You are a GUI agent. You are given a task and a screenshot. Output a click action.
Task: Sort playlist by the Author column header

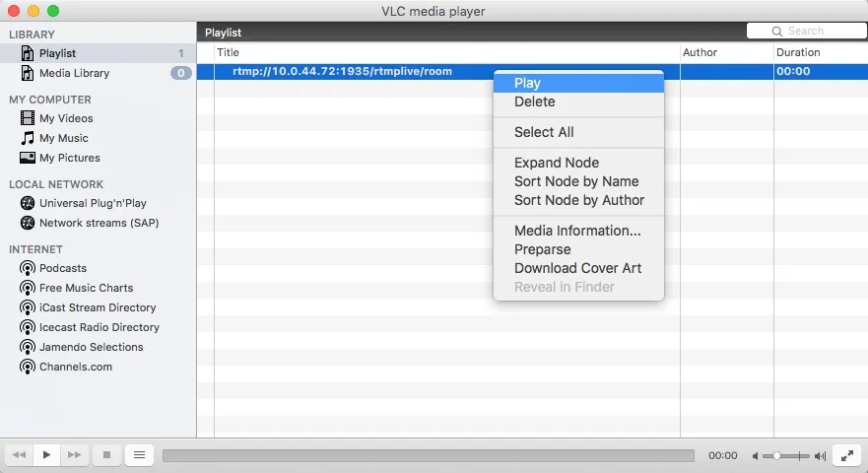coord(727,52)
